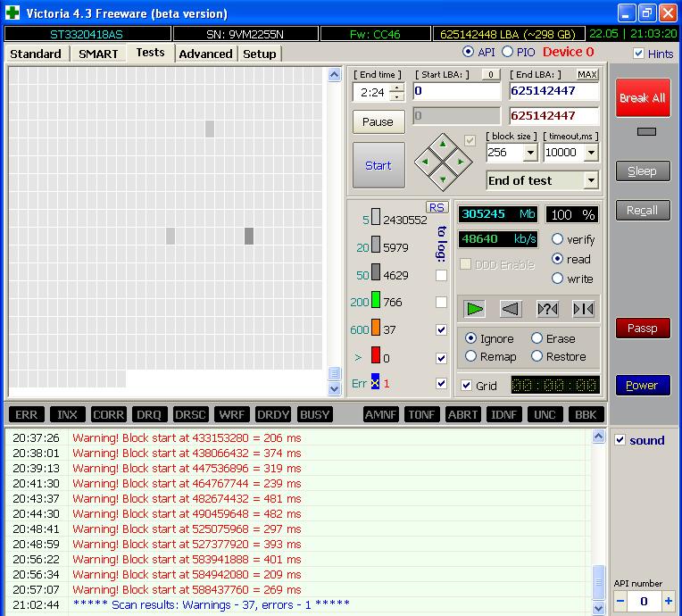Image resolution: width=682 pixels, height=616 pixels.
Task: Click the IDNF error indicator
Action: (x=503, y=414)
